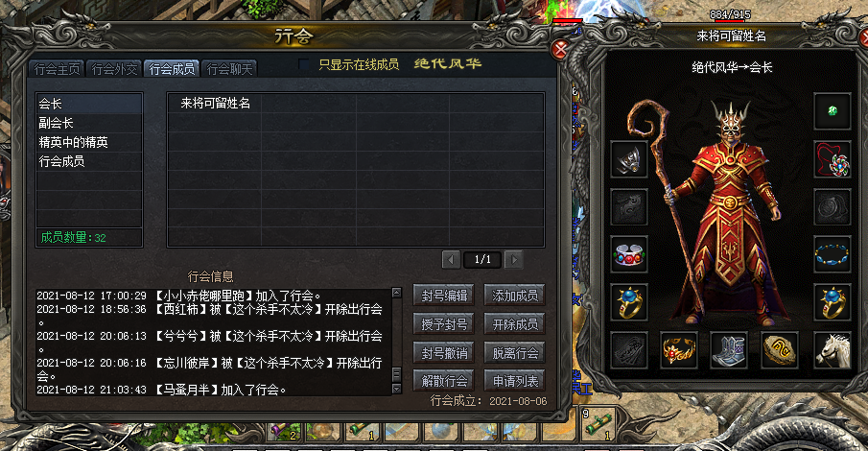The width and height of the screenshot is (868, 451).
Task: Click the red gem bracelet slot
Action: point(629,254)
